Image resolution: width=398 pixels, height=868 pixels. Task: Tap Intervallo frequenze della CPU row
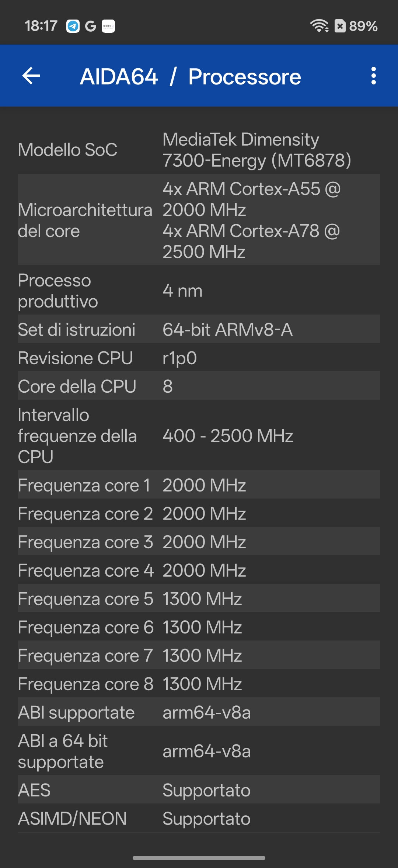coord(199,435)
